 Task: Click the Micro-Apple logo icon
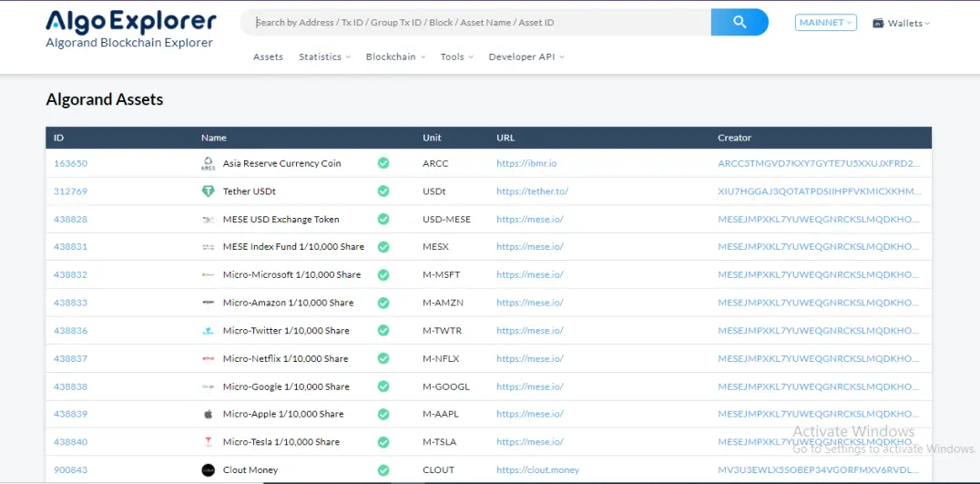(209, 414)
